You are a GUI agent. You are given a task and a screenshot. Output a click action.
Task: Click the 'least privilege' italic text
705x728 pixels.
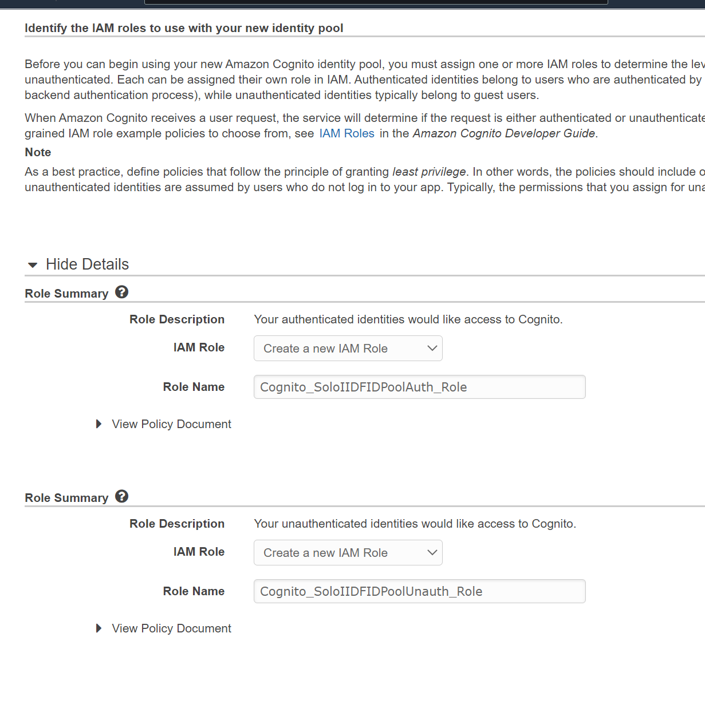pos(429,172)
